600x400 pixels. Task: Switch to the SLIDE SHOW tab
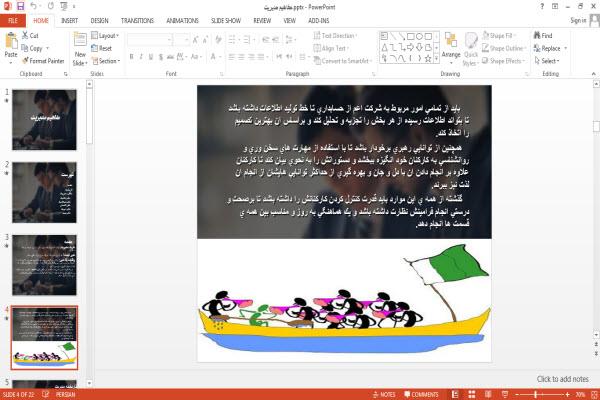click(x=226, y=20)
